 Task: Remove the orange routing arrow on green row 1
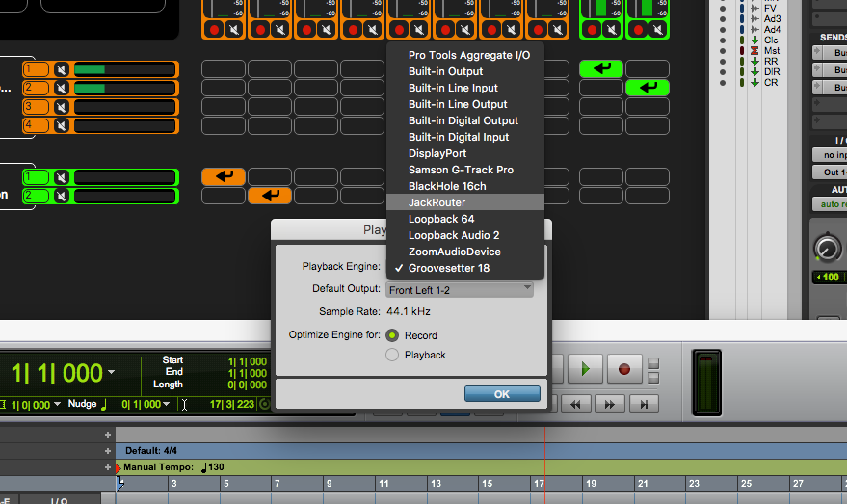[x=224, y=176]
